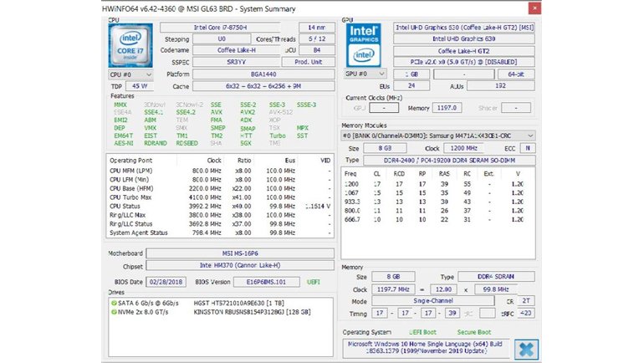Viewport: 644px width, 363px height.
Task: Click the ECC value N field
Action: pos(528,148)
